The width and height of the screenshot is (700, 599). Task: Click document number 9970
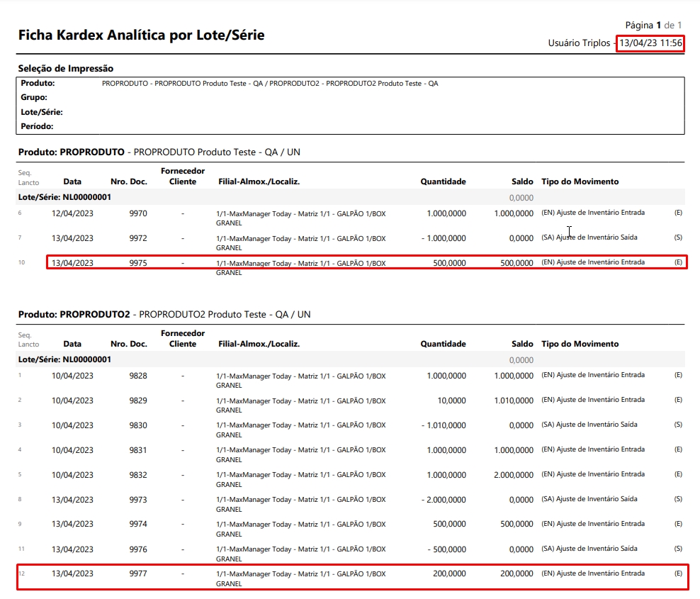(138, 213)
